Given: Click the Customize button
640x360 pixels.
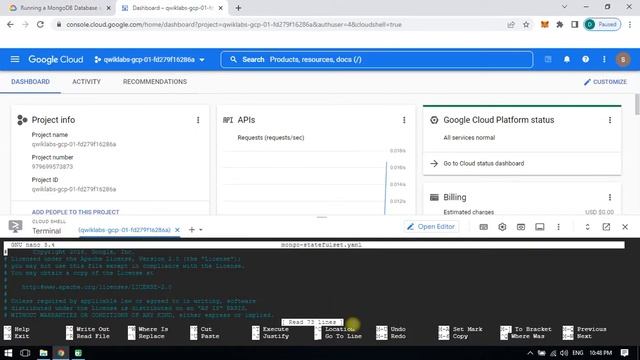Looking at the screenshot, I should (605, 82).
